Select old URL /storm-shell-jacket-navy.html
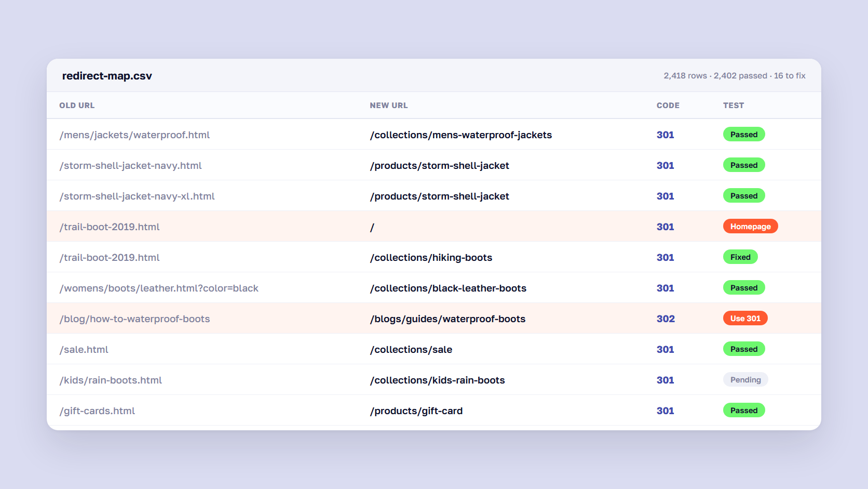868x489 pixels. click(130, 166)
